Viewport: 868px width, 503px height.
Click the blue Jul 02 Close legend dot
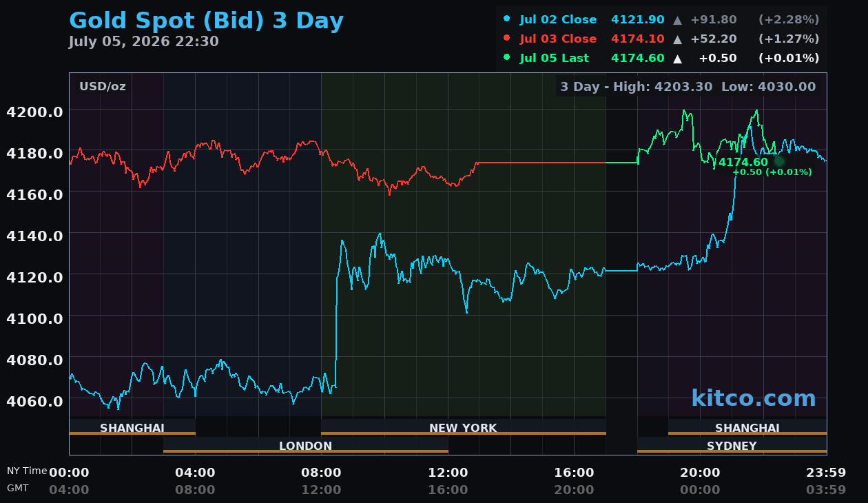[x=507, y=19]
